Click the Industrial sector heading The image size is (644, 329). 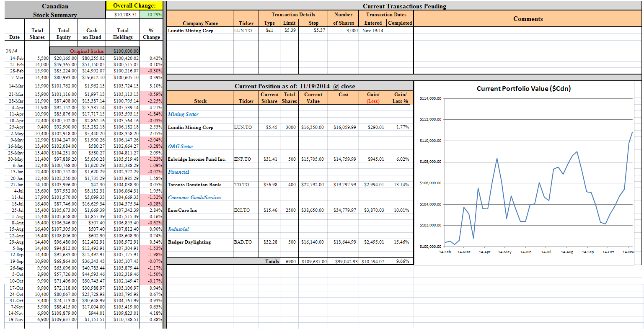(178, 229)
